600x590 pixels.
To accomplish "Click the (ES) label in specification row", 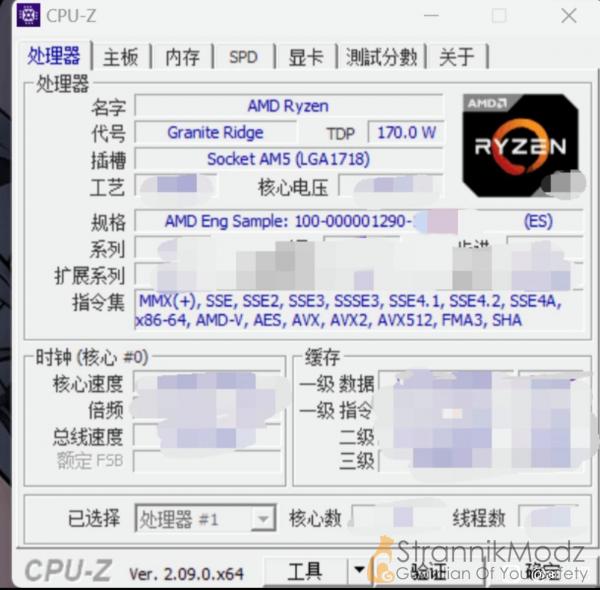I will coord(538,221).
